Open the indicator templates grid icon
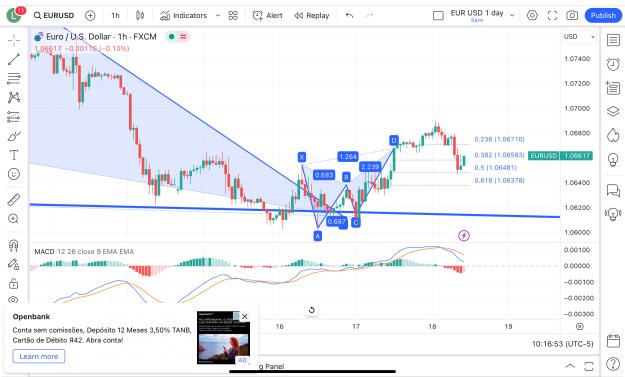 233,16
